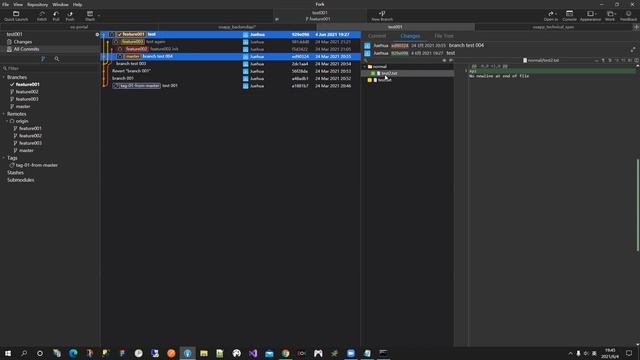Open the 'Open In' dropdown
Image resolution: width=640 pixels, height=360 pixels.
[551, 16]
